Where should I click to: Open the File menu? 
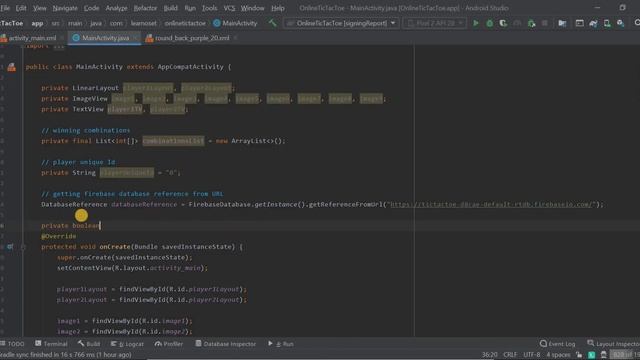(x=5, y=8)
